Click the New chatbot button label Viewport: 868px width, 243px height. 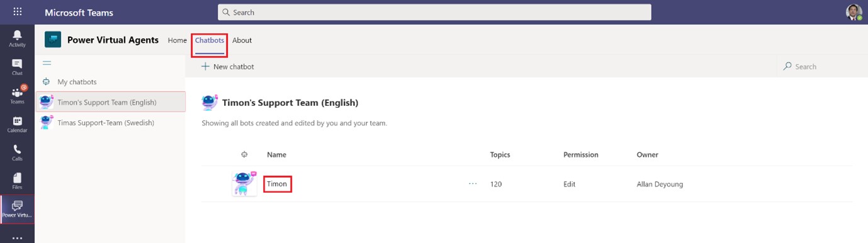234,67
